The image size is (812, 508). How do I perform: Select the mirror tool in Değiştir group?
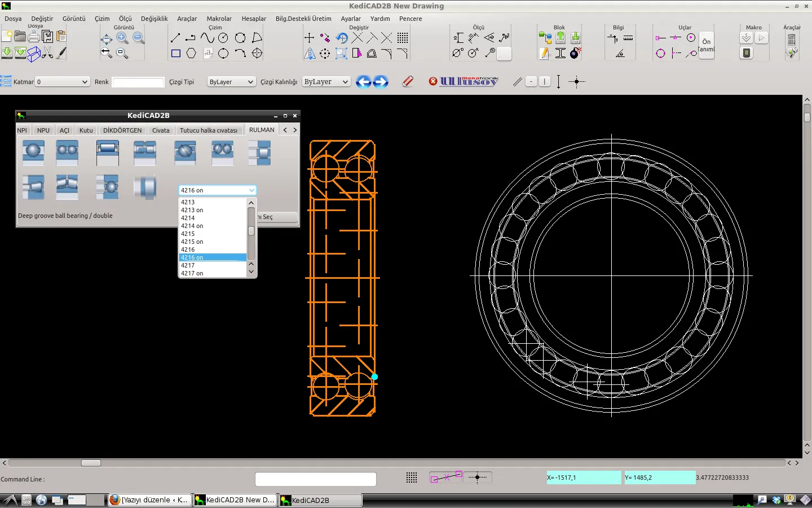point(310,53)
